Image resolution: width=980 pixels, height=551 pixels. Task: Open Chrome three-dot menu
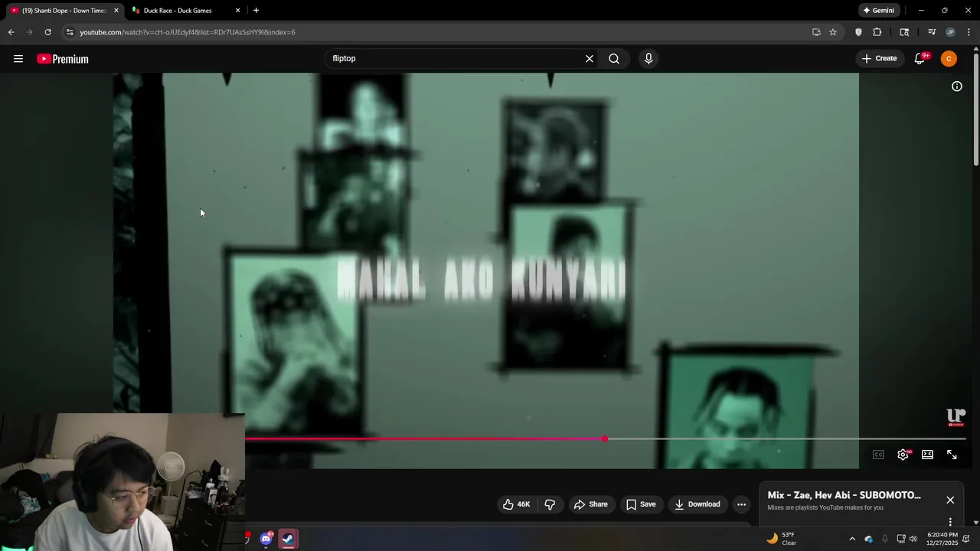969,32
